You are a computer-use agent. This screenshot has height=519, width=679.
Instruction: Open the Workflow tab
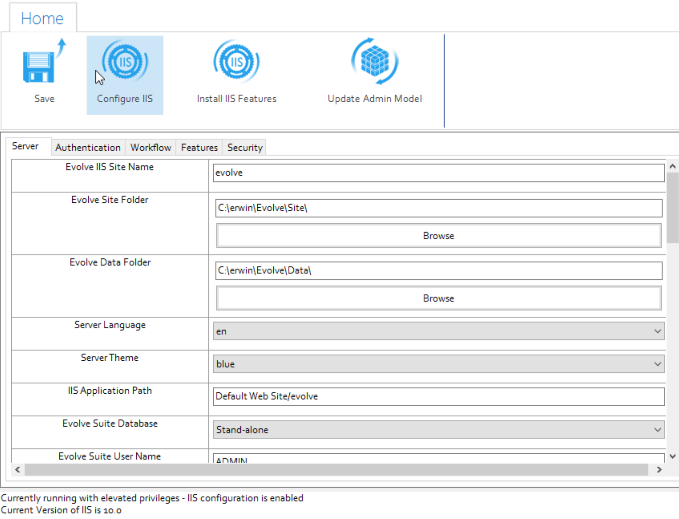point(150,148)
